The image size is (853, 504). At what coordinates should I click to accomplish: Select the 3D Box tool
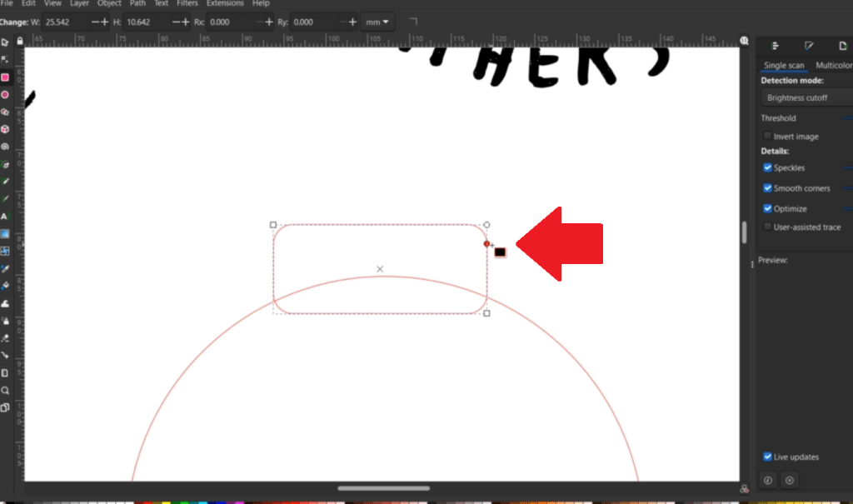(5, 129)
